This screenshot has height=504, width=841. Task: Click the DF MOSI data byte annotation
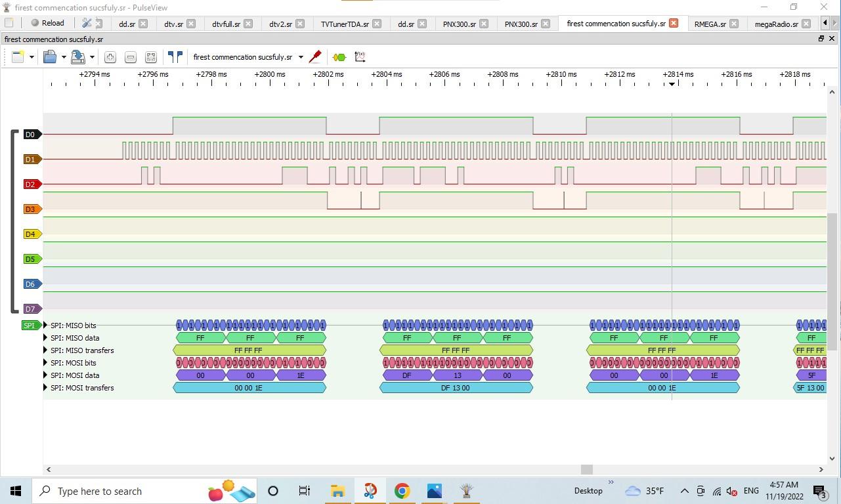[x=407, y=375]
